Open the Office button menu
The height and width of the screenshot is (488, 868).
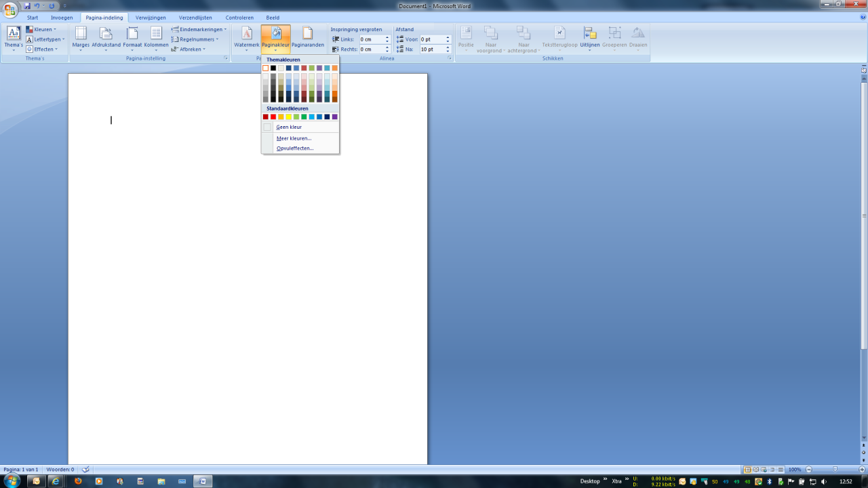tap(10, 8)
